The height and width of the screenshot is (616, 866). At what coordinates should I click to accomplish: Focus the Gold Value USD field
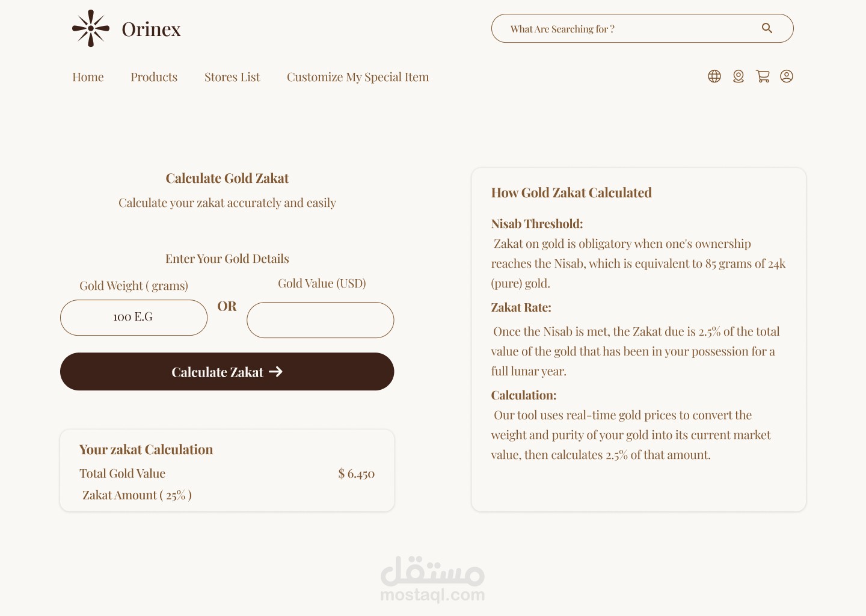coord(321,320)
